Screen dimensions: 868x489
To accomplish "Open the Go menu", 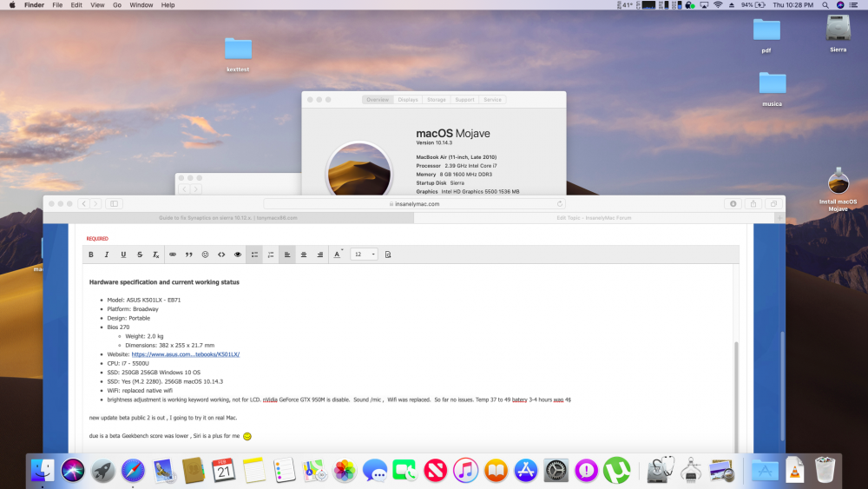I will 117,5.
